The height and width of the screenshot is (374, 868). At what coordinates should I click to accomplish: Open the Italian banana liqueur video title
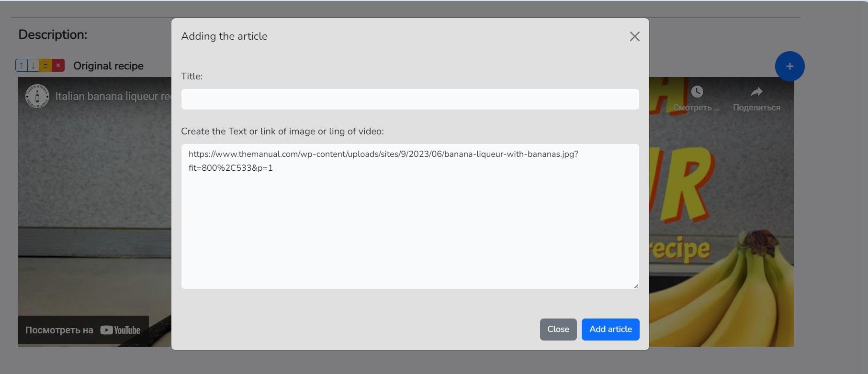tap(113, 96)
